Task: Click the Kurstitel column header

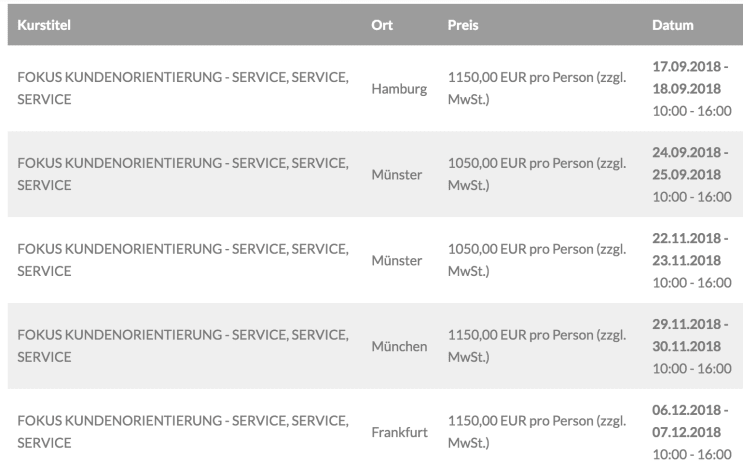Action: coord(44,25)
